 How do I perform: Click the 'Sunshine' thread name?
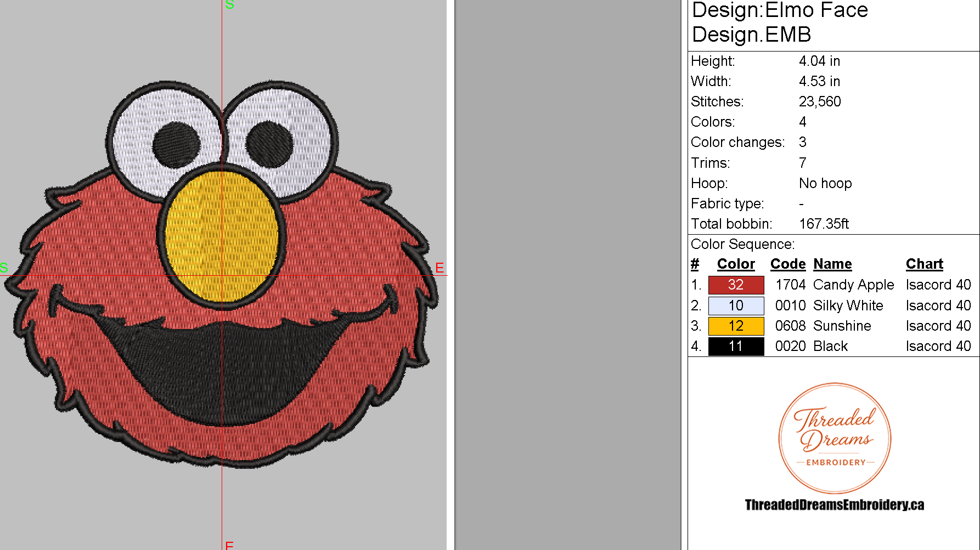[842, 326]
